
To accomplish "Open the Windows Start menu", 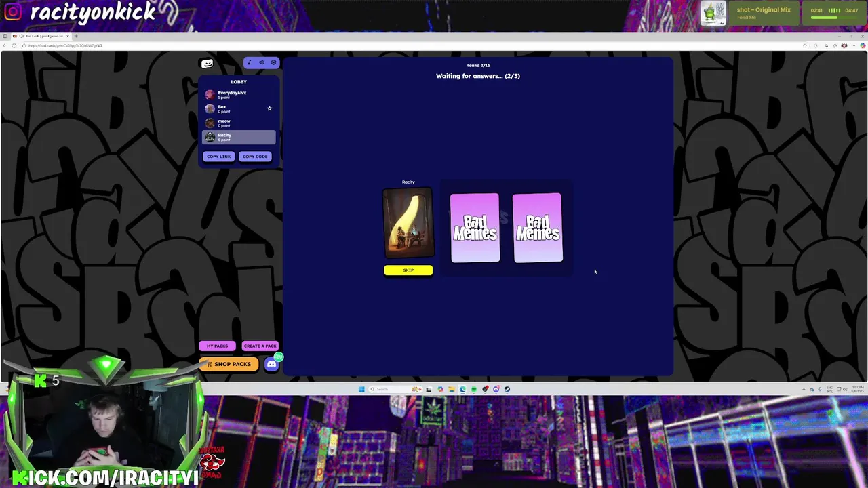I will [361, 389].
